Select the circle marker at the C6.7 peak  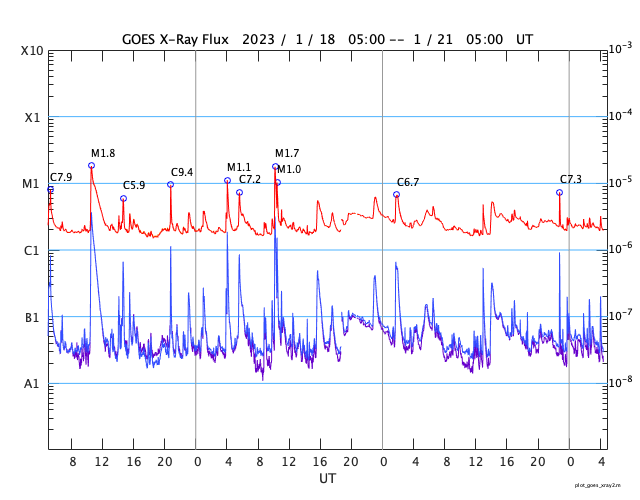point(396,195)
